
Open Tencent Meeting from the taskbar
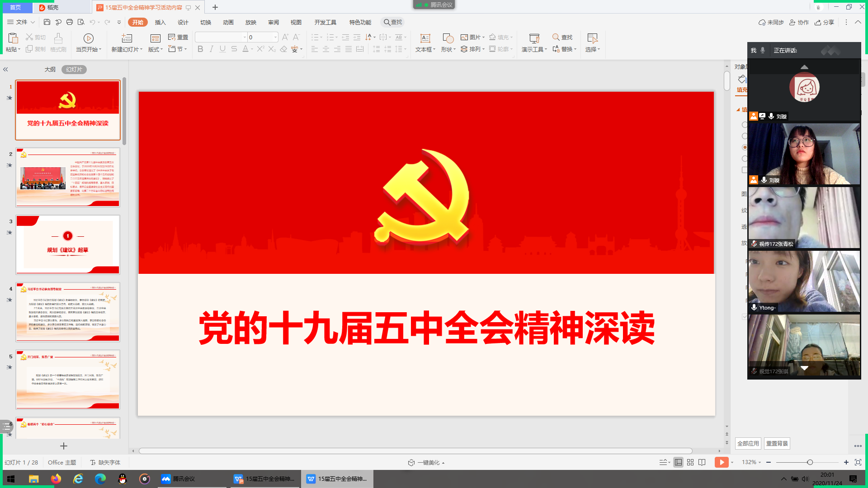point(178,479)
